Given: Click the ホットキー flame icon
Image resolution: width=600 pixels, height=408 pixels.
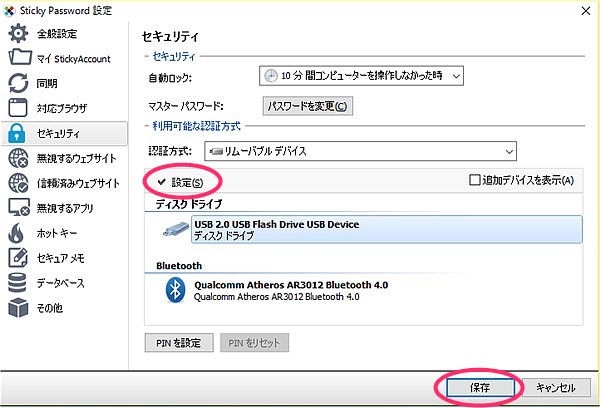Looking at the screenshot, I should pos(16,233).
